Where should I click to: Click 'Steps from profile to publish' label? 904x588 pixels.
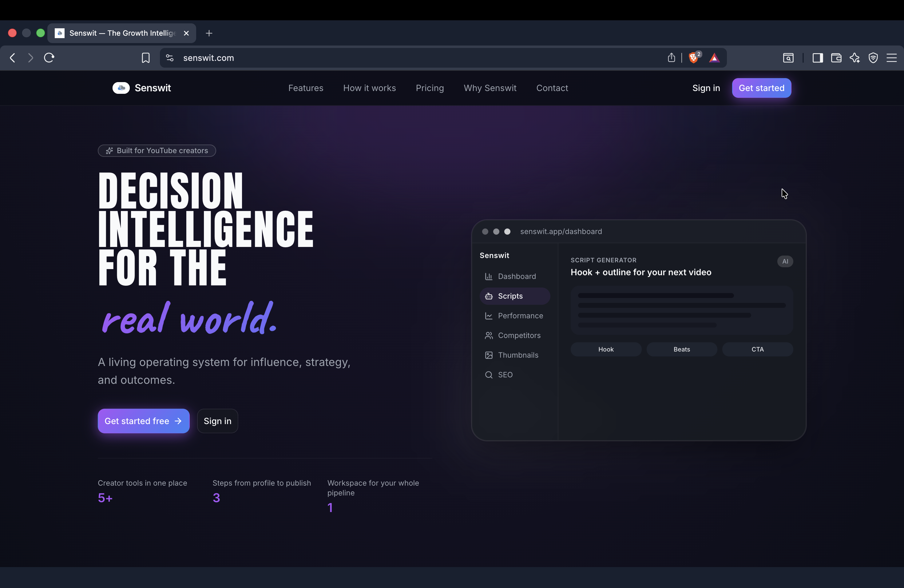click(x=262, y=483)
